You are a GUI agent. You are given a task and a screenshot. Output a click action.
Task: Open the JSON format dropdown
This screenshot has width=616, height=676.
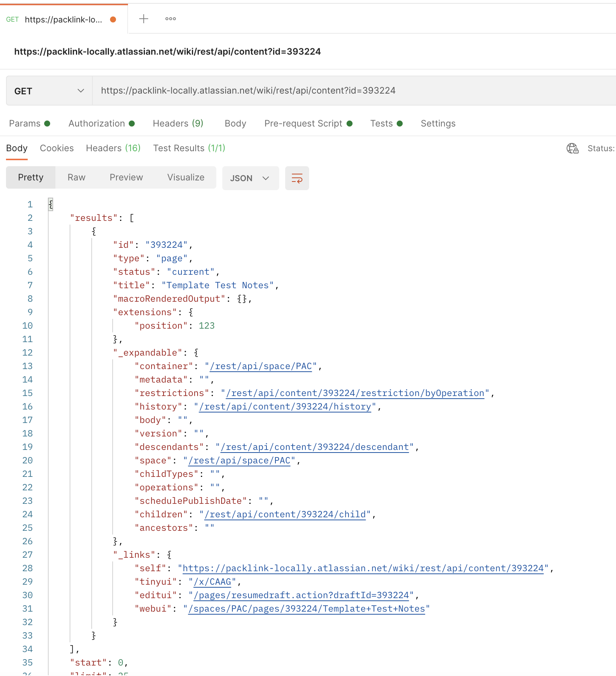click(250, 178)
